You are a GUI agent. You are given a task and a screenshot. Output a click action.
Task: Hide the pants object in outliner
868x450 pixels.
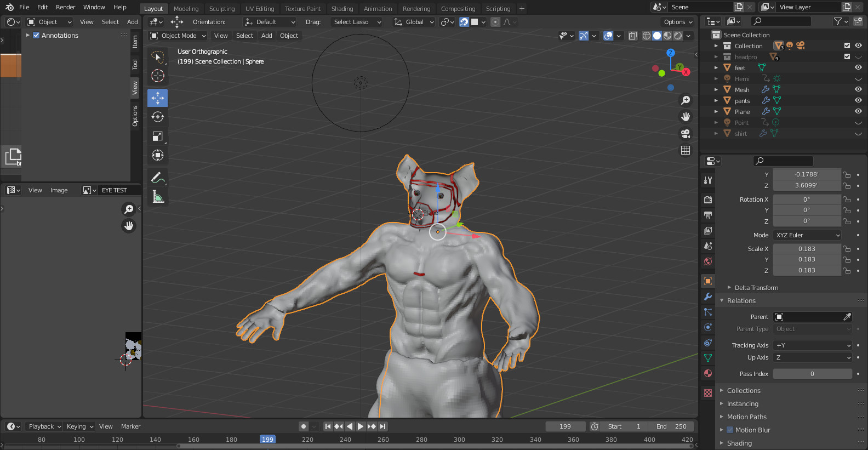tap(858, 100)
